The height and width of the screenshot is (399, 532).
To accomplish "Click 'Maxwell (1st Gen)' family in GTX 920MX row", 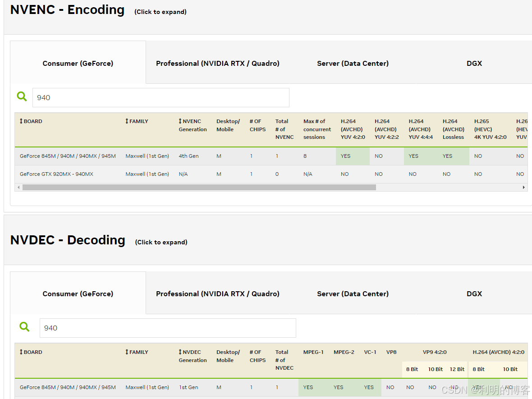I will (147, 174).
